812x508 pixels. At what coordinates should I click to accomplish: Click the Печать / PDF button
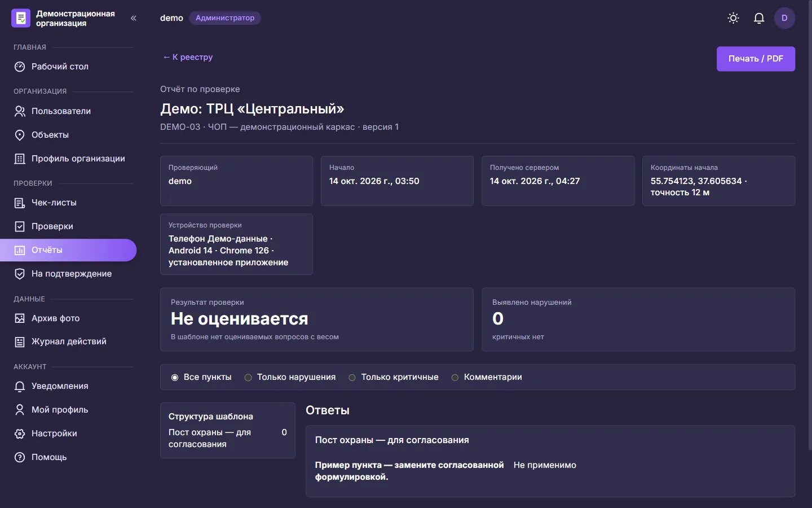pyautogui.click(x=756, y=59)
